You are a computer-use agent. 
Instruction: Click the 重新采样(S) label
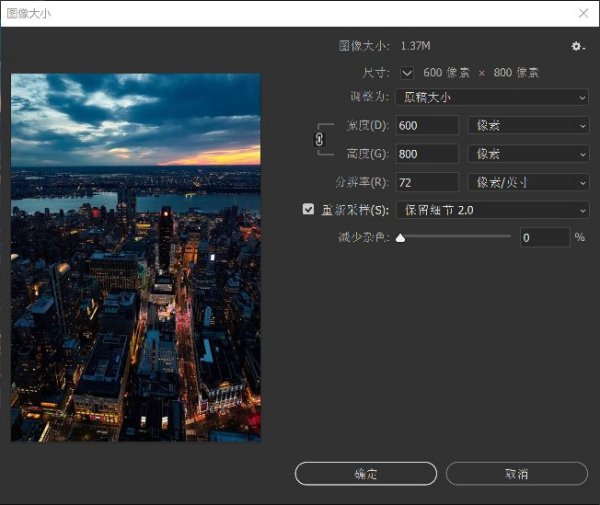[x=355, y=210]
